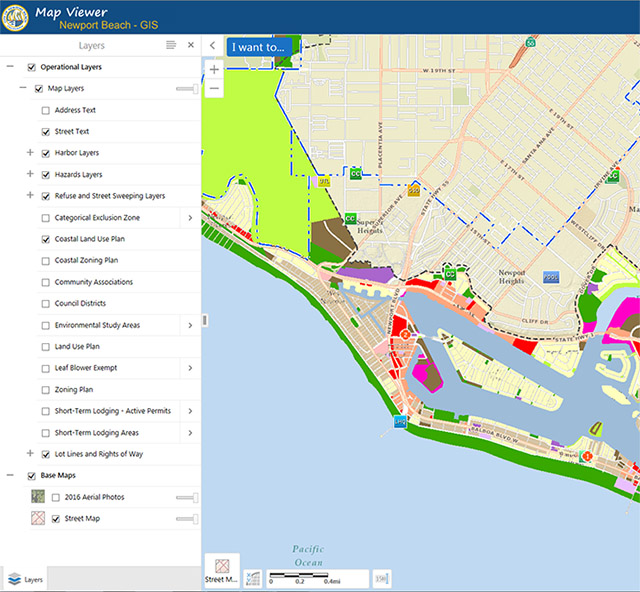The image size is (640, 592).
Task: Zoom in on the map
Action: tap(214, 70)
